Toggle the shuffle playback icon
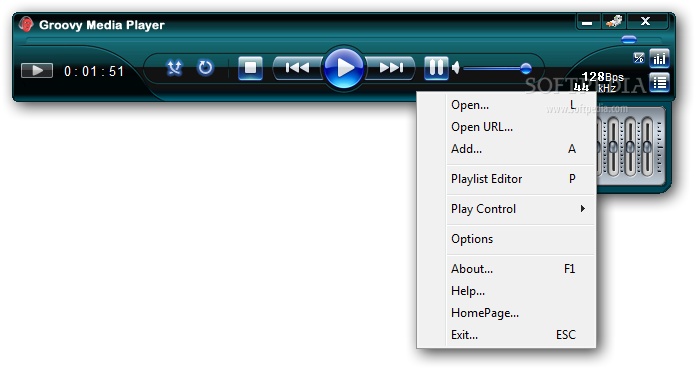 click(174, 68)
